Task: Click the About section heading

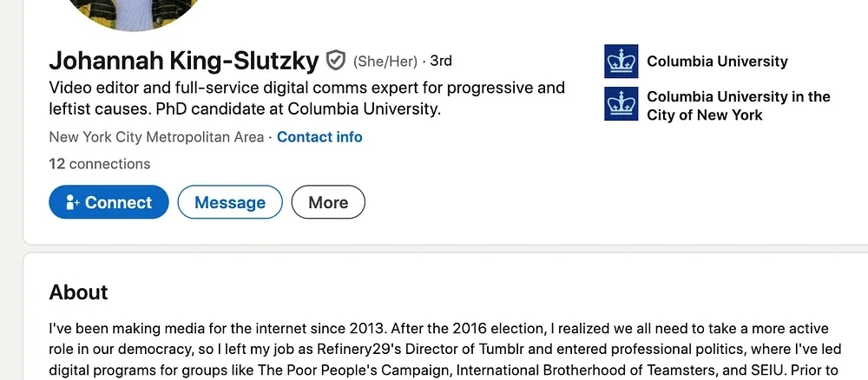Action: (79, 292)
